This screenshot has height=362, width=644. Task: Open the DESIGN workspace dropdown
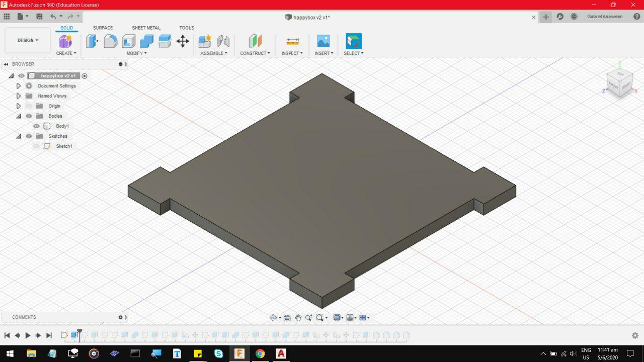click(x=28, y=40)
